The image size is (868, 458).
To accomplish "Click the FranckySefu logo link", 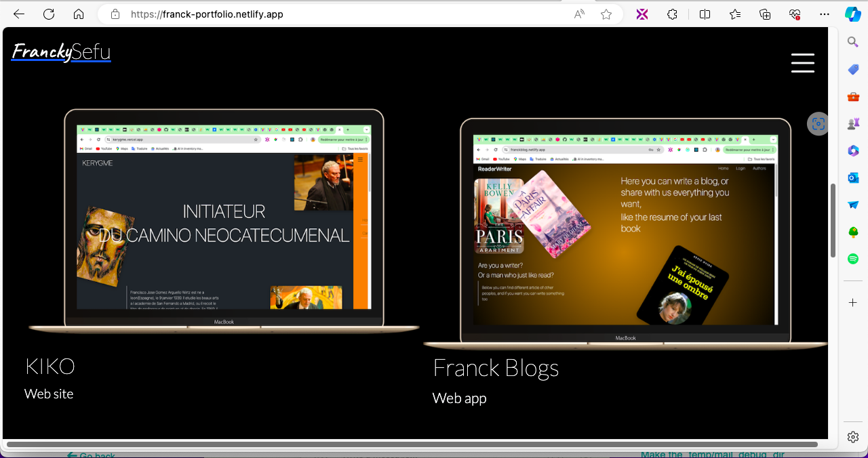I will pos(61,52).
